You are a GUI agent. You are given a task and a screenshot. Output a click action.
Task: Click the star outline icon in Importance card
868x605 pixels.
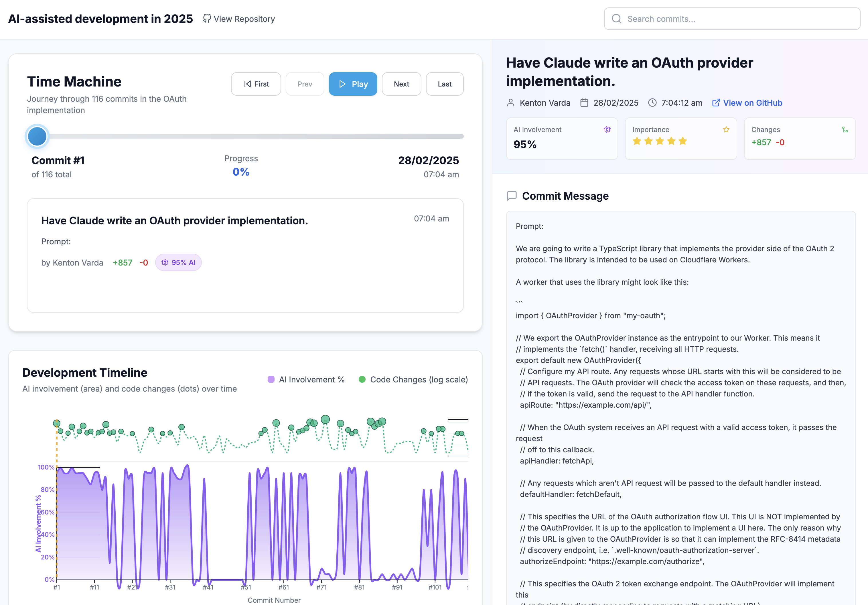tap(726, 129)
